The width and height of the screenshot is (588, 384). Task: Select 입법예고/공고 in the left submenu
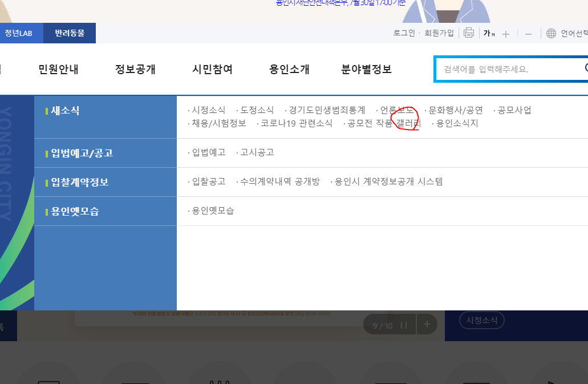tap(82, 153)
